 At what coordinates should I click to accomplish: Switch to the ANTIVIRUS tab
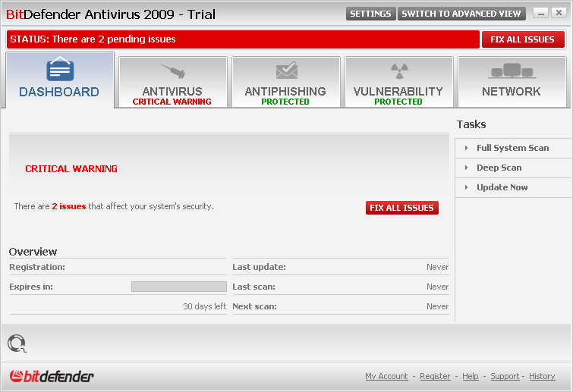click(173, 82)
